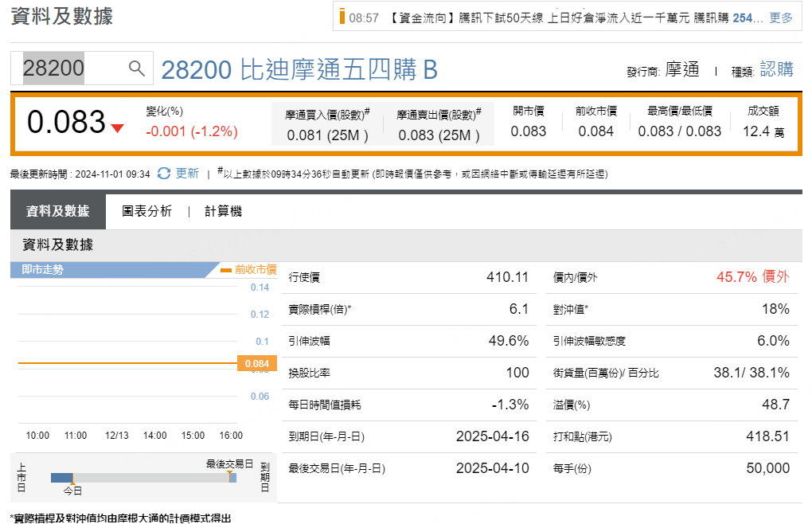Click the magnifier search icon beside 28200

(x=137, y=68)
